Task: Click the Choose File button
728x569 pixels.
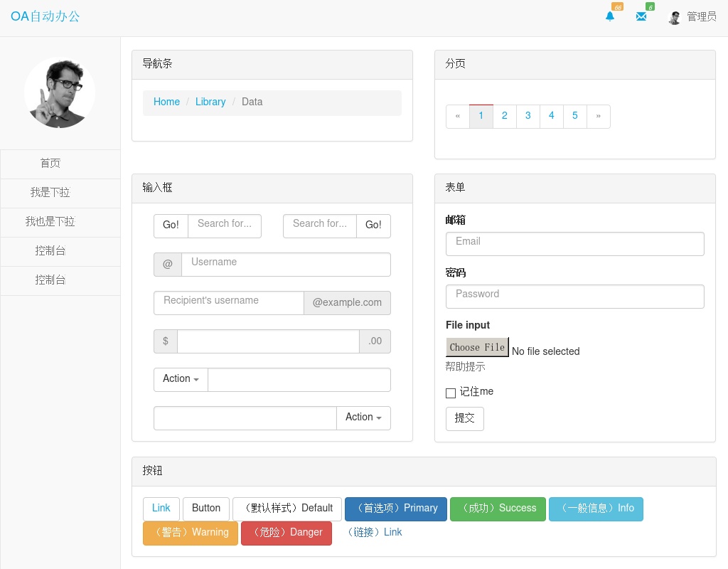Action: (477, 347)
